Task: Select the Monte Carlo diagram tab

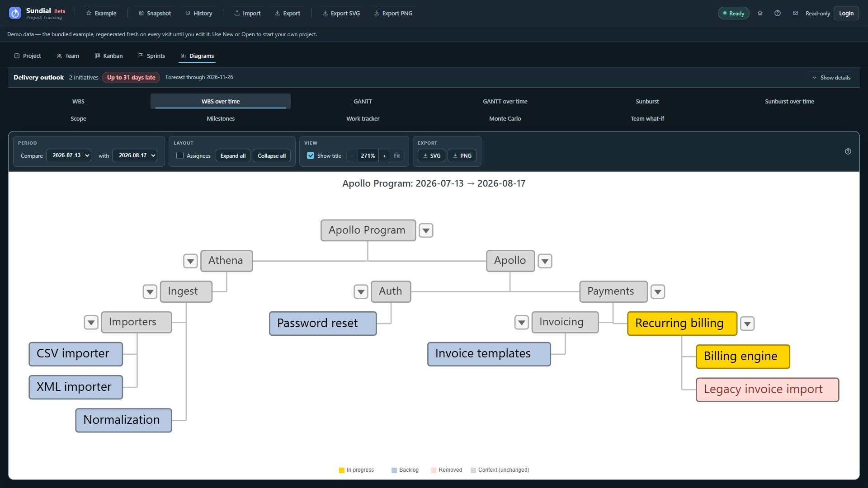Action: (505, 118)
